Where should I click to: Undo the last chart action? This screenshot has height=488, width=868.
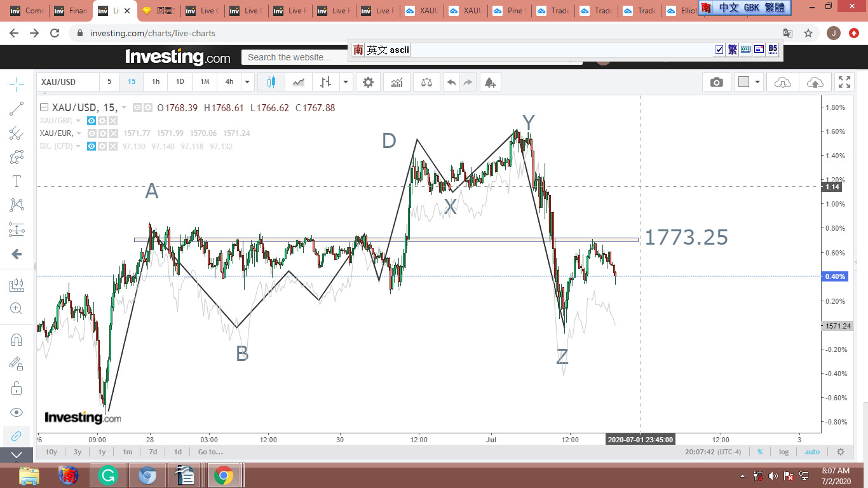451,82
